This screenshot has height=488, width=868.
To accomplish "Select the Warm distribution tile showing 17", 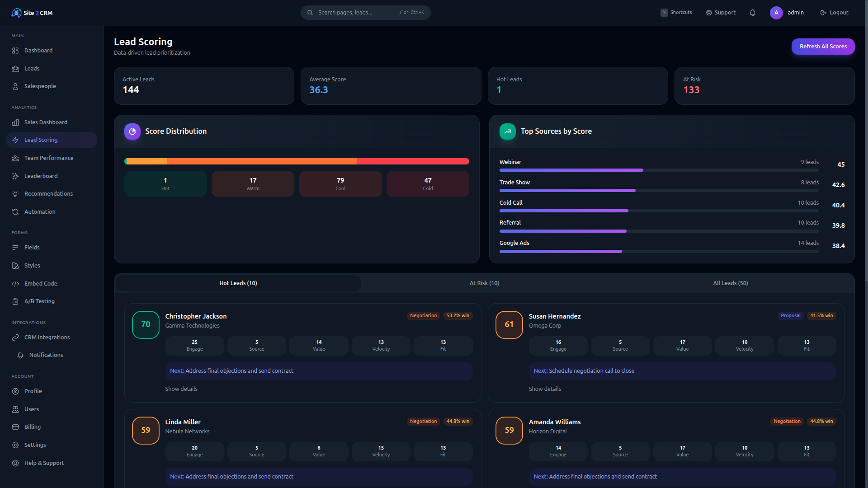I will [253, 184].
